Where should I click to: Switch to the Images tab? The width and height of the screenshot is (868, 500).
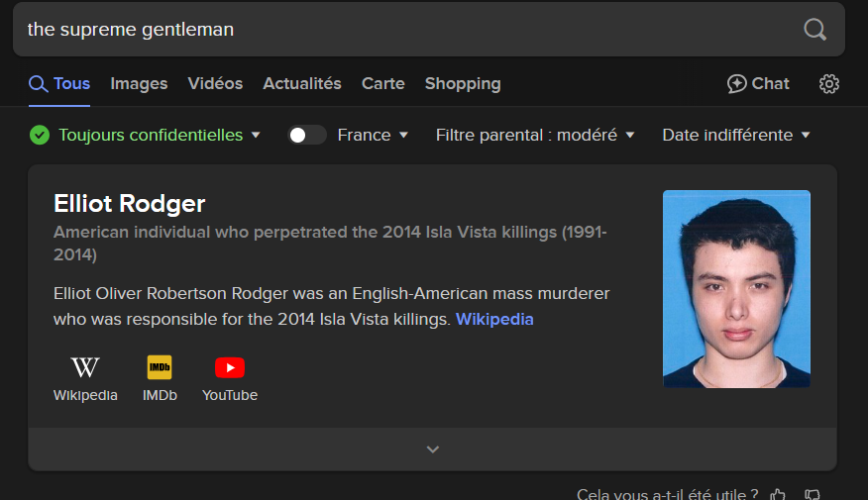tap(139, 84)
